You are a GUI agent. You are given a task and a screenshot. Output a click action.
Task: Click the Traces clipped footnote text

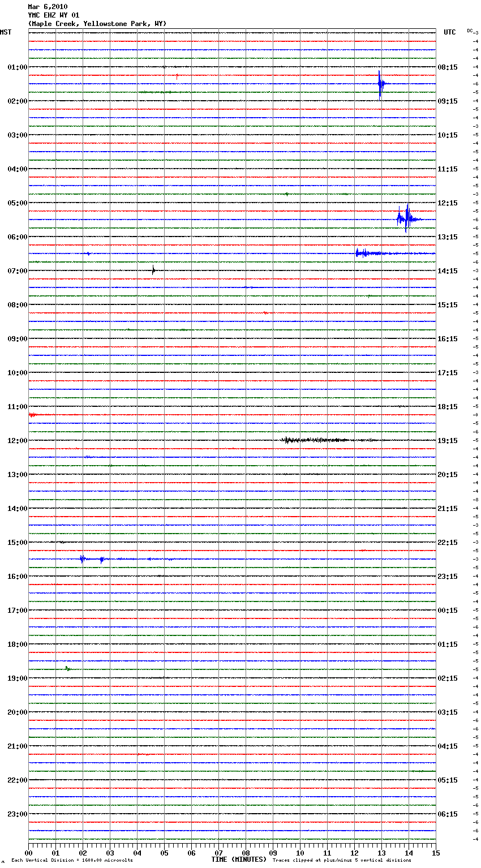pos(342,861)
